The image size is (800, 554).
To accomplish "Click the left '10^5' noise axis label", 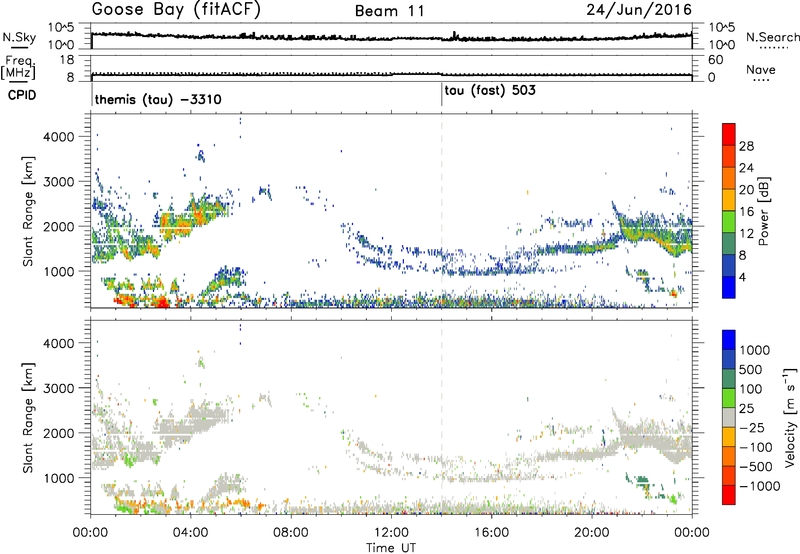I will point(60,28).
